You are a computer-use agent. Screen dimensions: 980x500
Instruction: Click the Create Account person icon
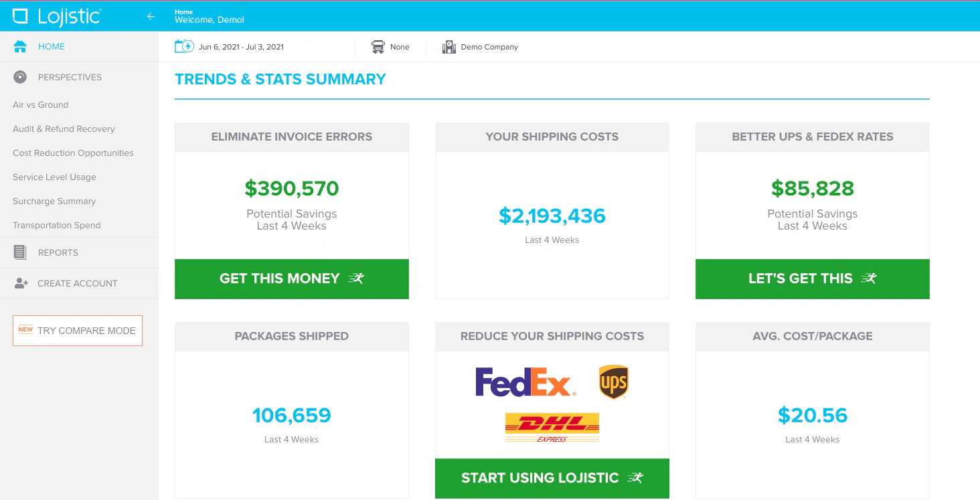point(19,283)
